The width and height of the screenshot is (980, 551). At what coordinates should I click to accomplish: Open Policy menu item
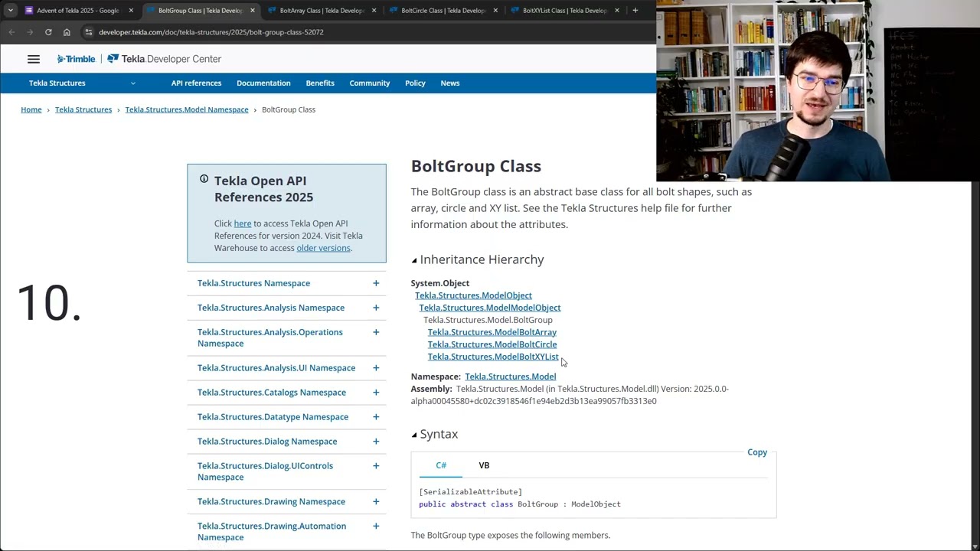415,83
